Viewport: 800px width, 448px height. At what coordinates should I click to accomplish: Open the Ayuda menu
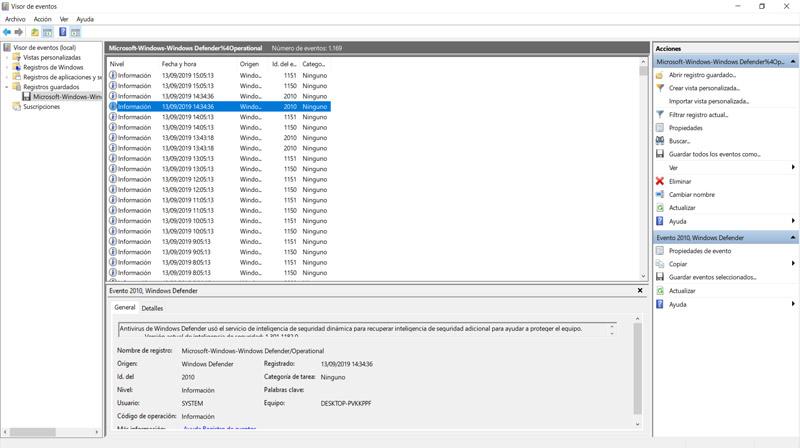tap(85, 19)
